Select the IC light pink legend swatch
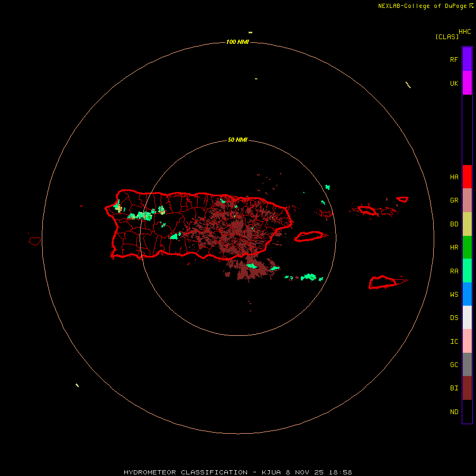476x476 pixels. (x=467, y=341)
